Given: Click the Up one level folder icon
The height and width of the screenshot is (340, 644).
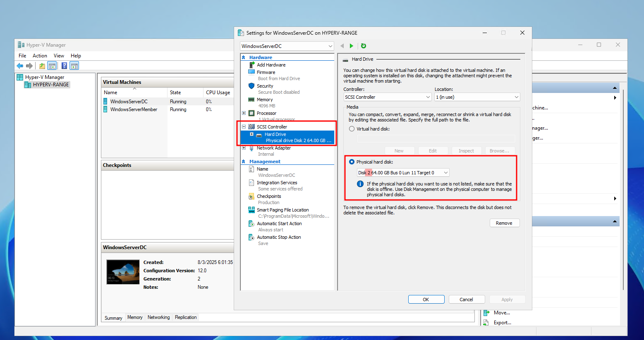Looking at the screenshot, I should pyautogui.click(x=42, y=66).
